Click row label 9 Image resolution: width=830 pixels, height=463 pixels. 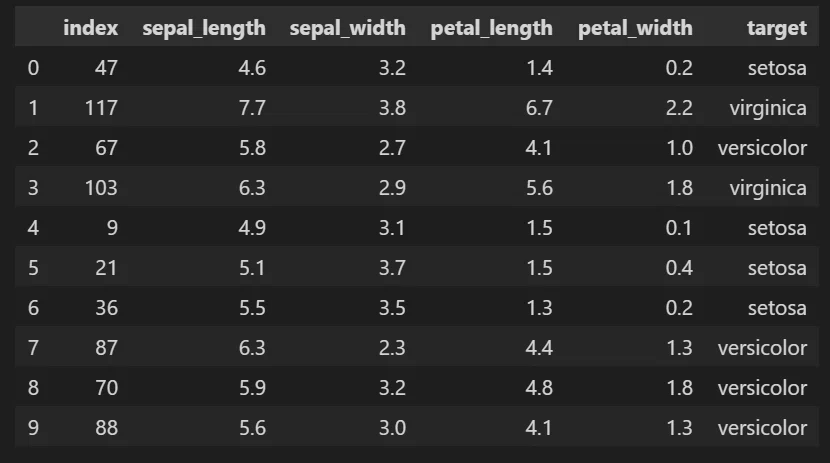33,428
